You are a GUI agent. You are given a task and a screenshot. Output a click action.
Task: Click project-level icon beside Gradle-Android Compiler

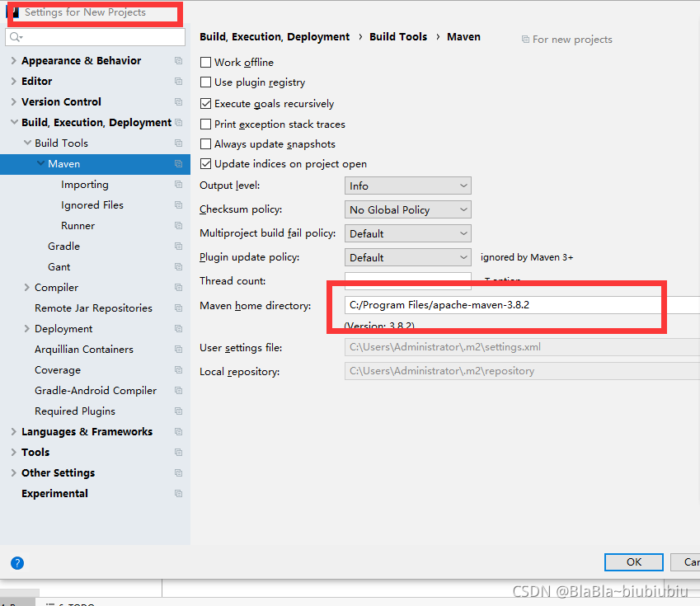(x=179, y=391)
